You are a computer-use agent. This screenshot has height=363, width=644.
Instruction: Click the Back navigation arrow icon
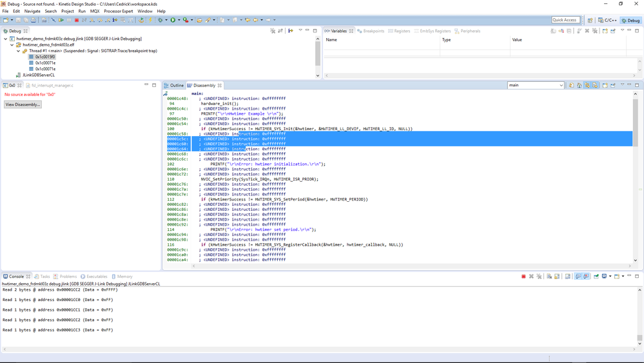tap(255, 20)
